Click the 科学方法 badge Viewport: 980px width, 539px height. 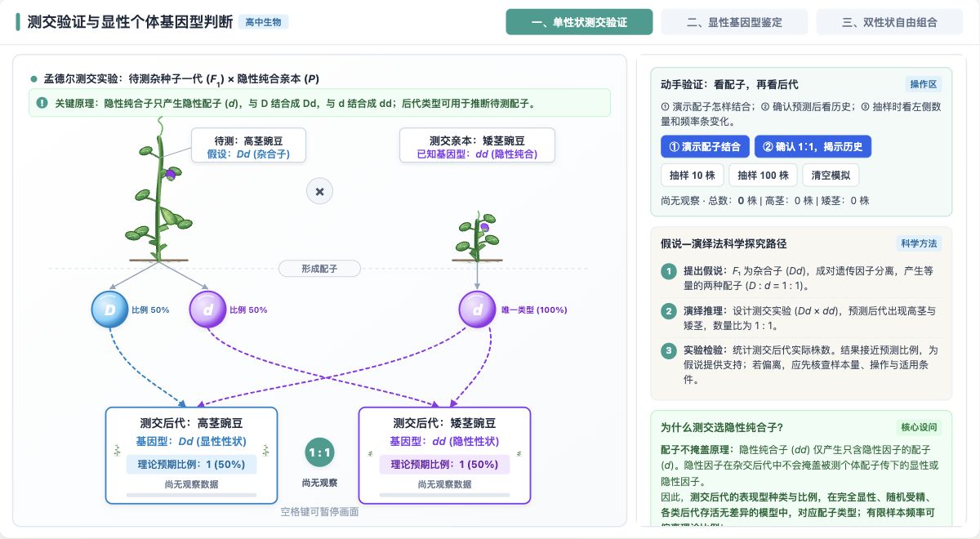(x=919, y=243)
